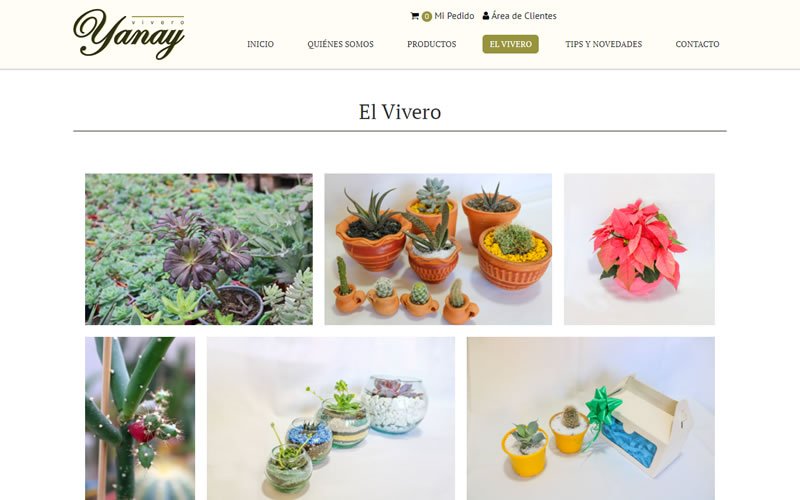Click the shopping cart icon

point(414,16)
